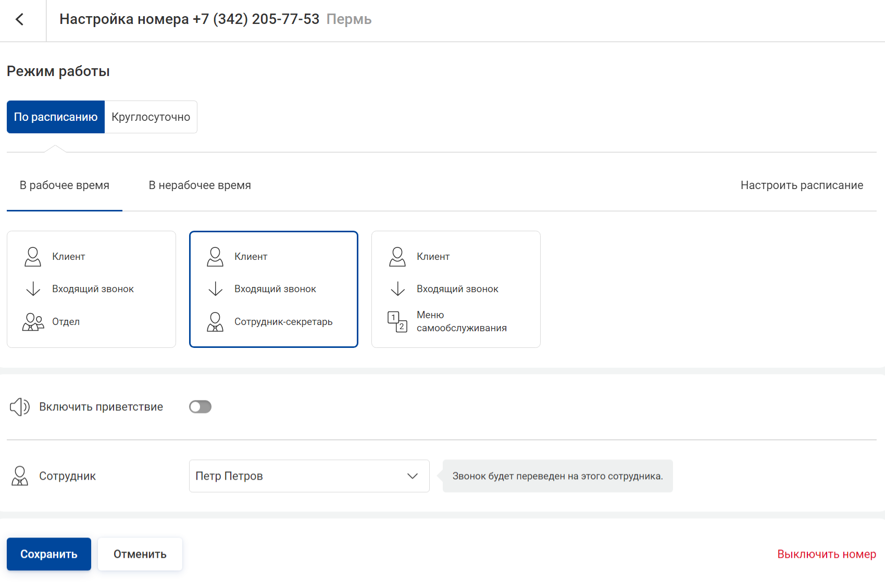The height and width of the screenshot is (588, 885).
Task: Choose the Отдел routing card
Action: (91, 289)
